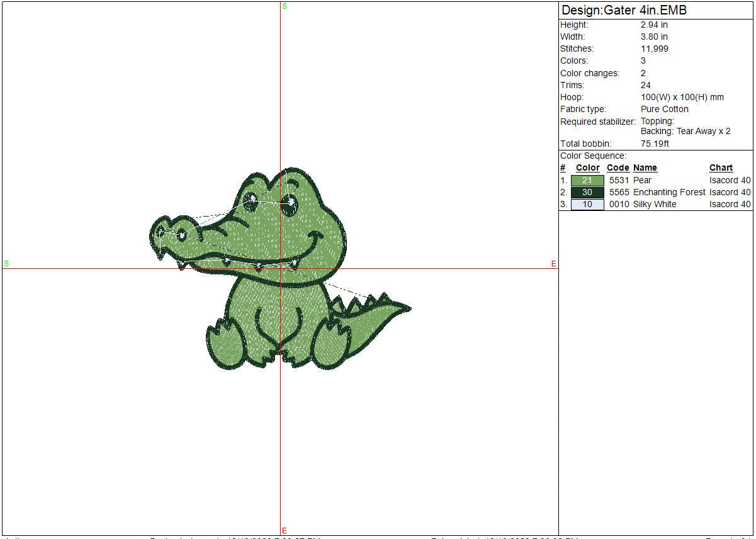
Task: Click the Hoop size 100(W) x 100(H) mm
Action: (x=682, y=98)
